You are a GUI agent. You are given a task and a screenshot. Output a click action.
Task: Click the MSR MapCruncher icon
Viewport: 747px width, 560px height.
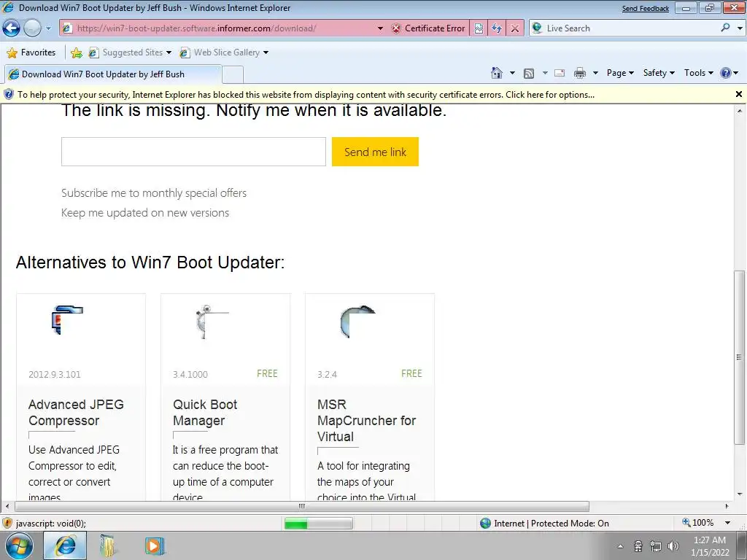(x=357, y=322)
